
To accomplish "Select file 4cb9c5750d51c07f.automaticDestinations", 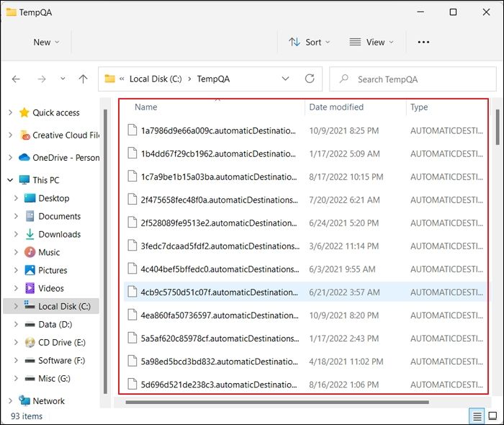I will pos(219,292).
